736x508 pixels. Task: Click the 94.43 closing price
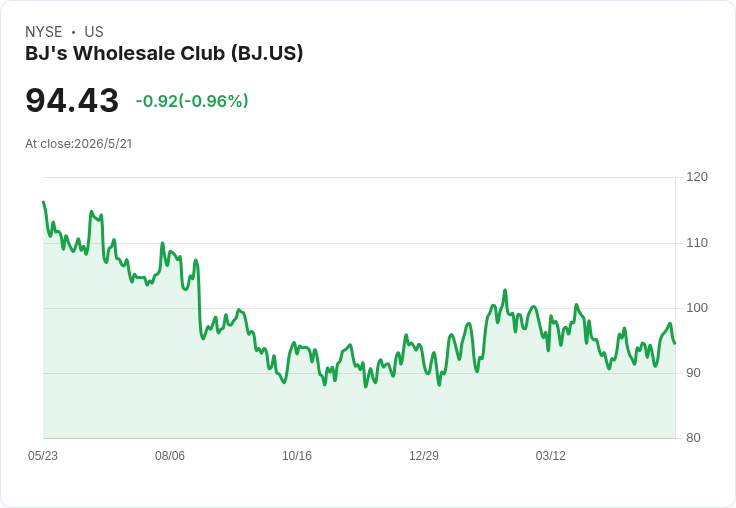72,100
